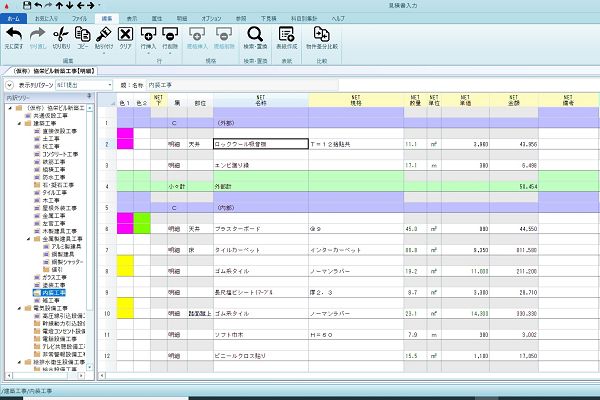
Task: Open 検索・置換 magnifier search tool
Action: click(x=255, y=34)
